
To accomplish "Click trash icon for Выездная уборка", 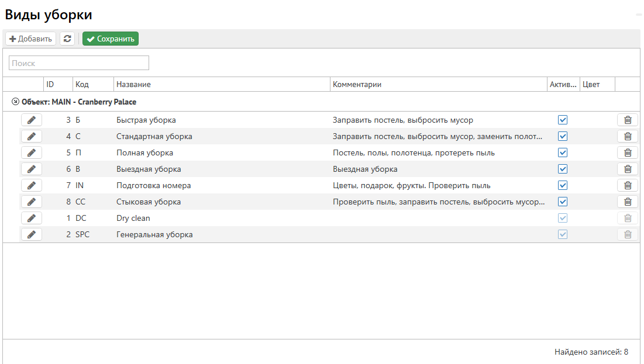I will pos(628,169).
